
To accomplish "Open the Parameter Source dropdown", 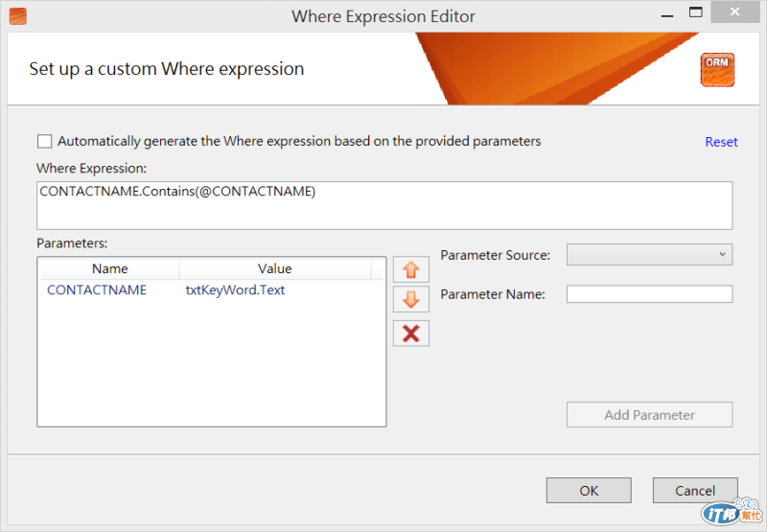I will (649, 254).
